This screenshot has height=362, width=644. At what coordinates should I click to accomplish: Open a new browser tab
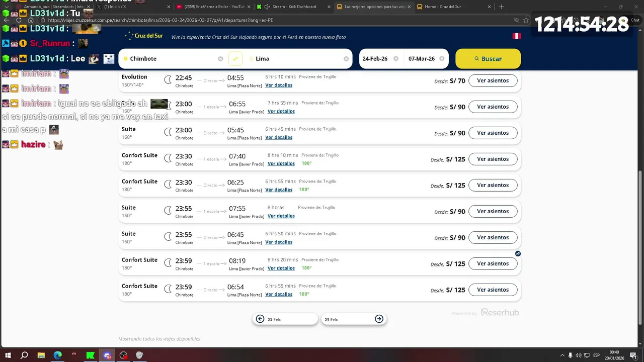click(501, 7)
